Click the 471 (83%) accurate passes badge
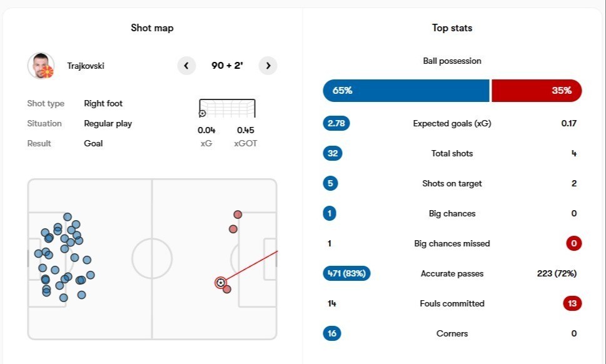 click(346, 273)
